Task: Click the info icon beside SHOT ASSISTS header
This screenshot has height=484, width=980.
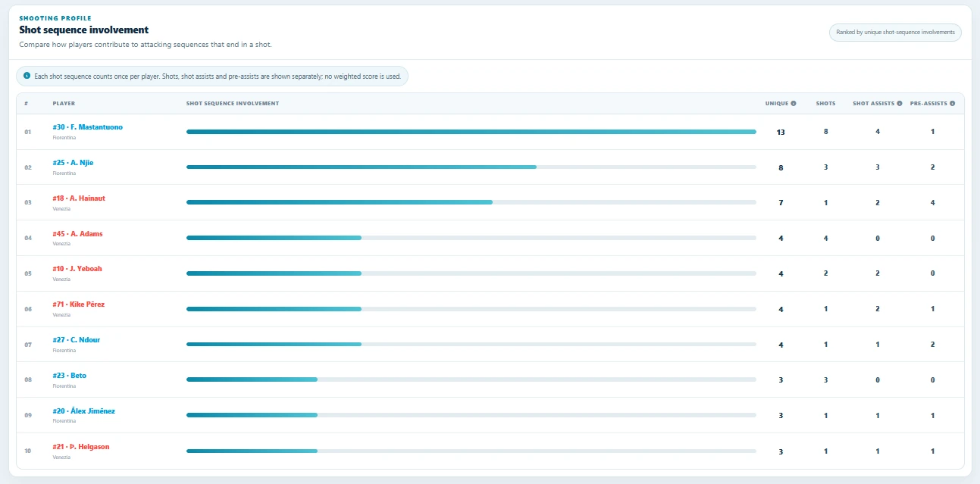Action: 900,103
